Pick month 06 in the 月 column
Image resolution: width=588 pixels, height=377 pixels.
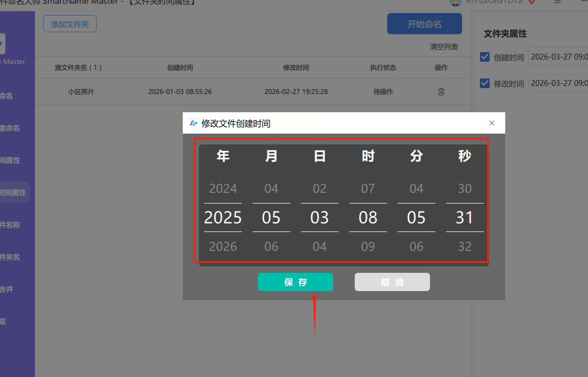click(x=271, y=246)
